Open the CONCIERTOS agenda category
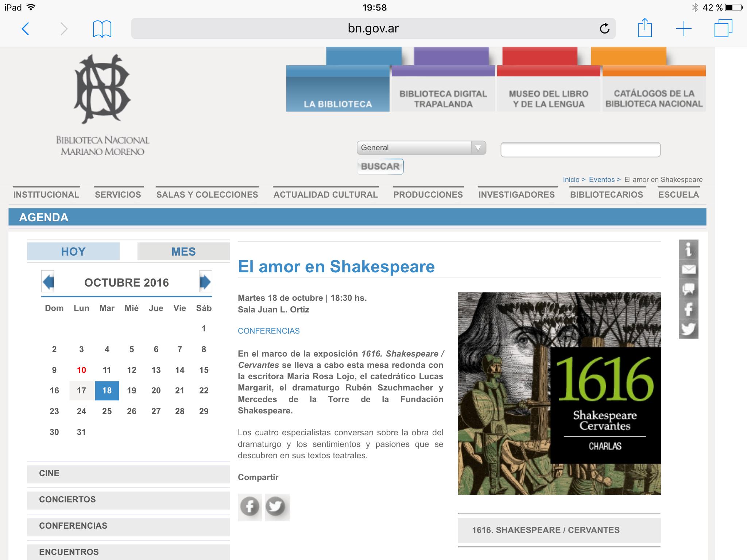The image size is (747, 560). click(x=128, y=500)
